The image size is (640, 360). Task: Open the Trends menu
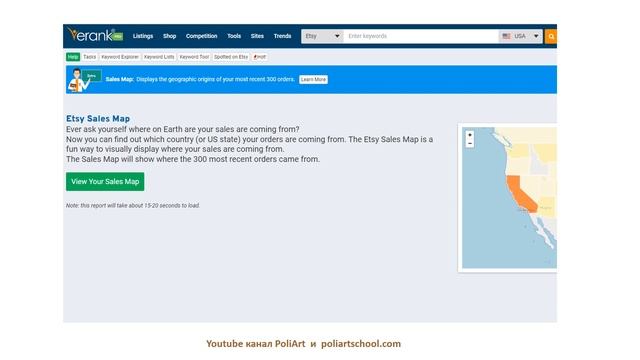point(282,36)
